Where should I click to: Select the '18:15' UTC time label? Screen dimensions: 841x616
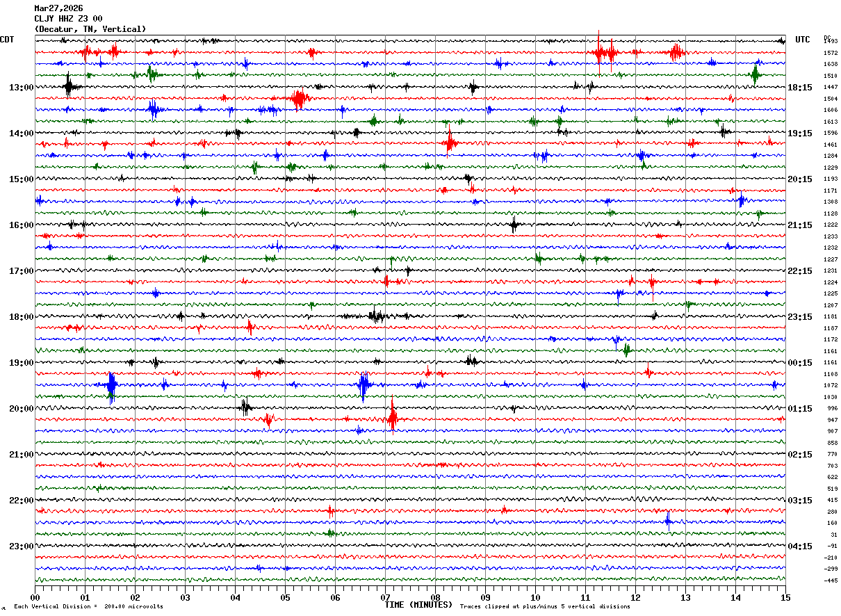(800, 88)
